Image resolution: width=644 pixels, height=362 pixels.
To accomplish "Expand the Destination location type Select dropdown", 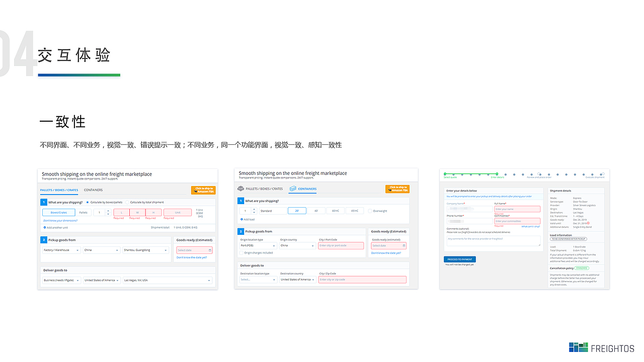I will [259, 280].
